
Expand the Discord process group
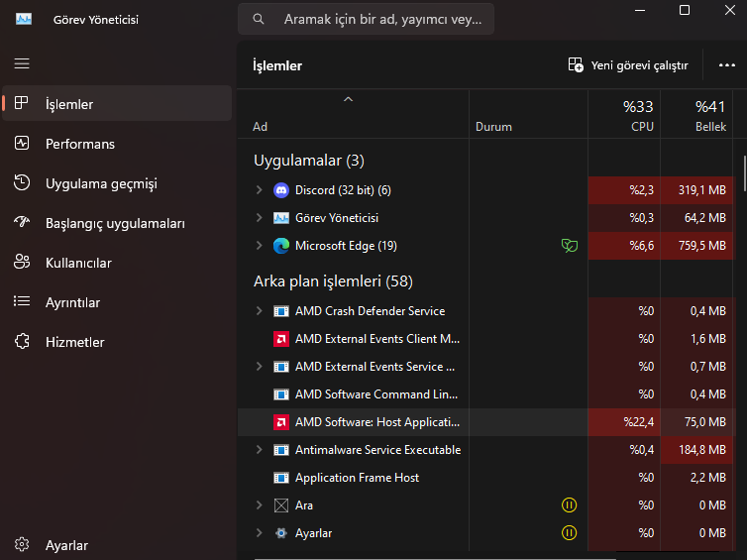coord(260,190)
